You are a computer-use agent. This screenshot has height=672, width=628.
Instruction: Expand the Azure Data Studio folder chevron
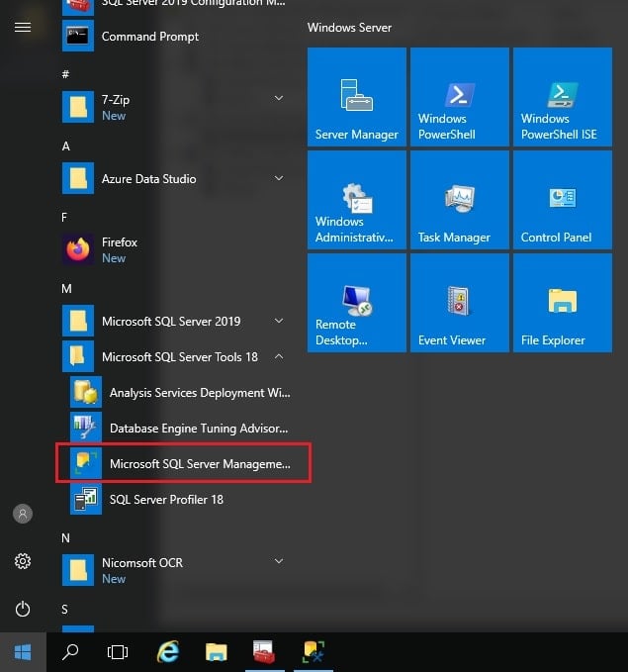(279, 178)
